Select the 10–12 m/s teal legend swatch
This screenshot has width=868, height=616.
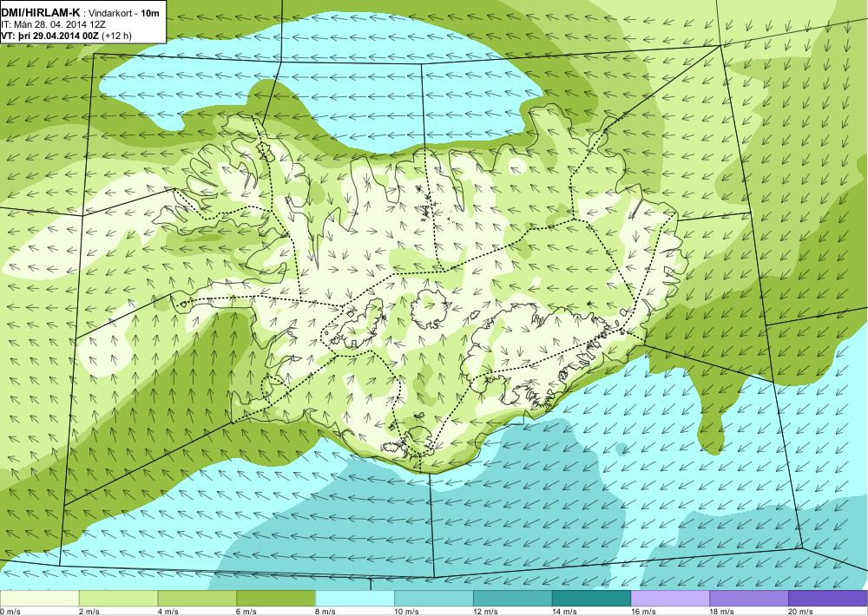pyautogui.click(x=434, y=599)
